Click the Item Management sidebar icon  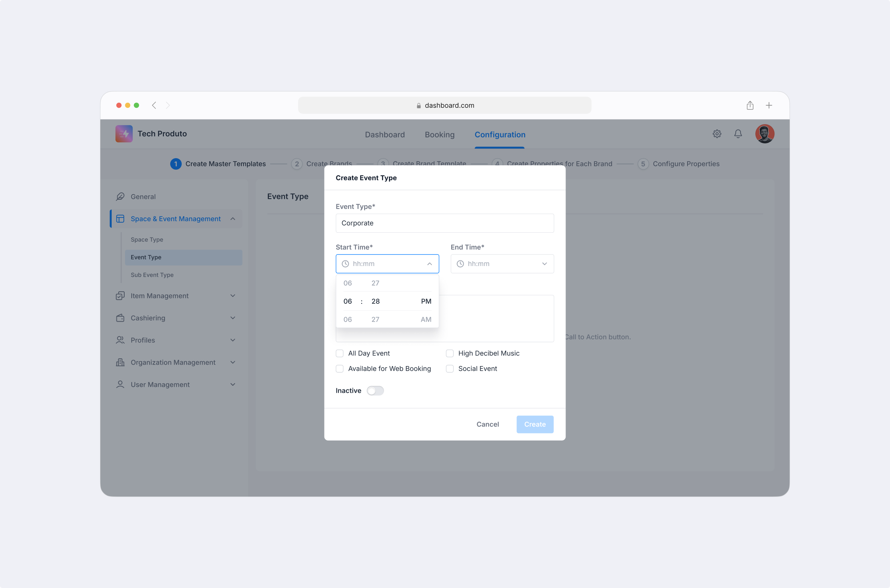point(120,296)
